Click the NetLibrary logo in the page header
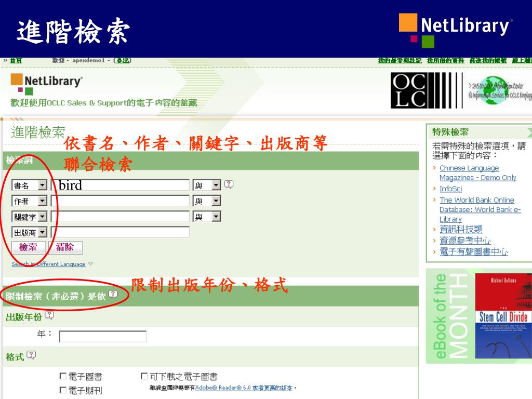Viewport: 532px width, 399px height. tap(47, 84)
